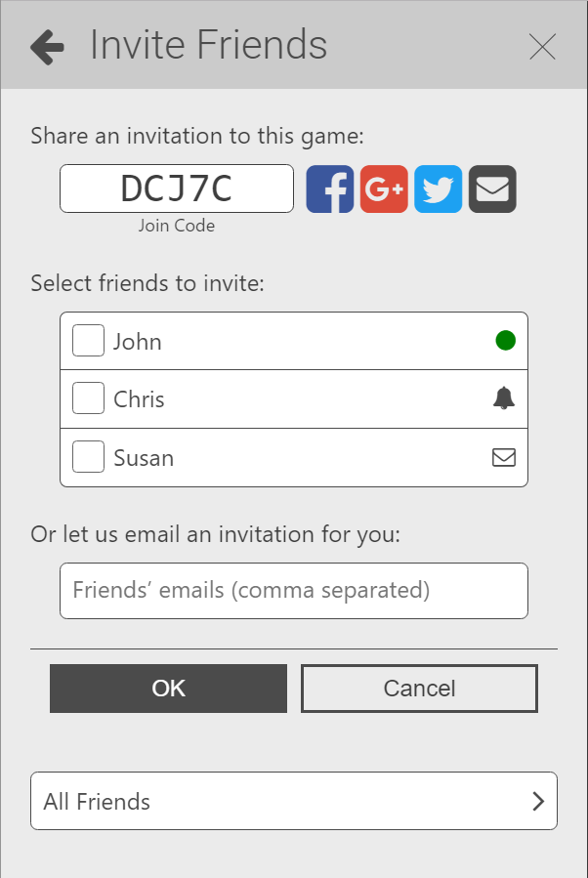Share game invite via Google+ icon
Screen dimensions: 588x878
(384, 188)
